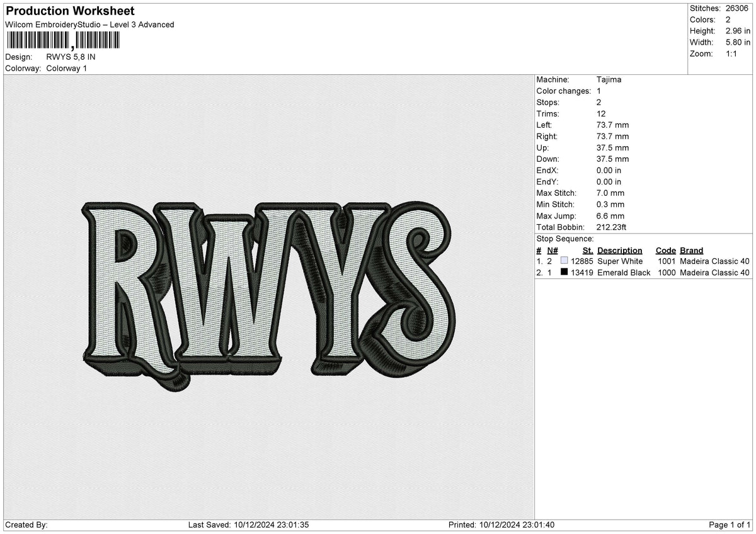Screen dimensions: 756x534
Task: Click the 'Down:' label
Action: 548,159
